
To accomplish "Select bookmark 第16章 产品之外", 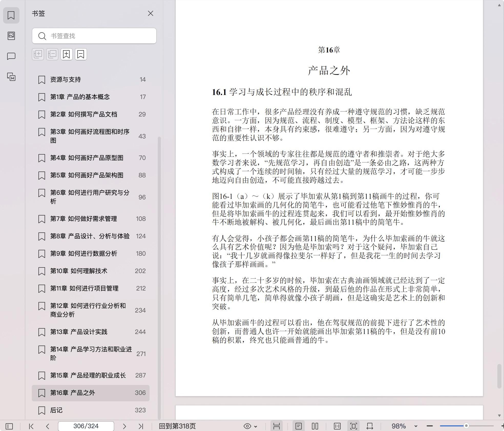I will [91, 393].
